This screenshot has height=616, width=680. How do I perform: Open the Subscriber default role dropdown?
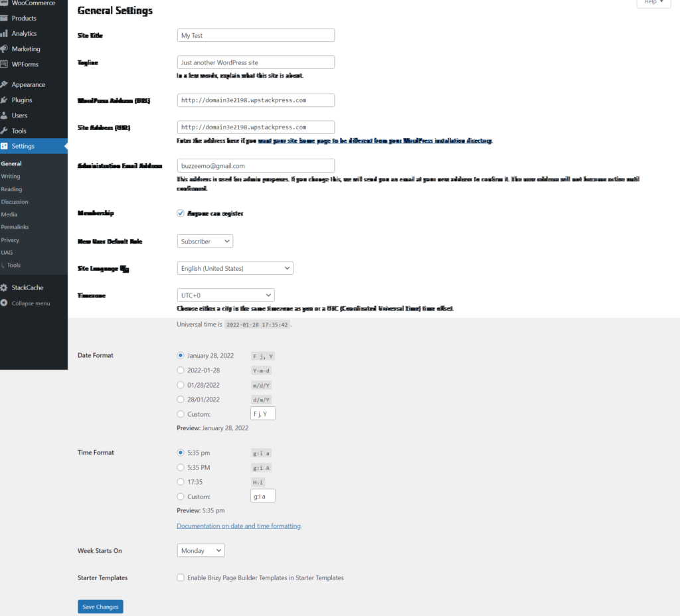tap(205, 241)
